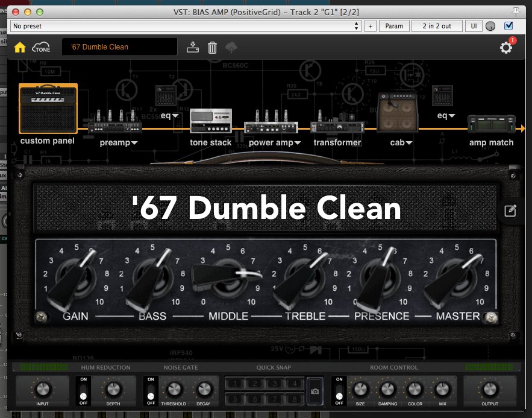Select the first eq module icon
The height and width of the screenshot is (418, 532).
(166, 95)
